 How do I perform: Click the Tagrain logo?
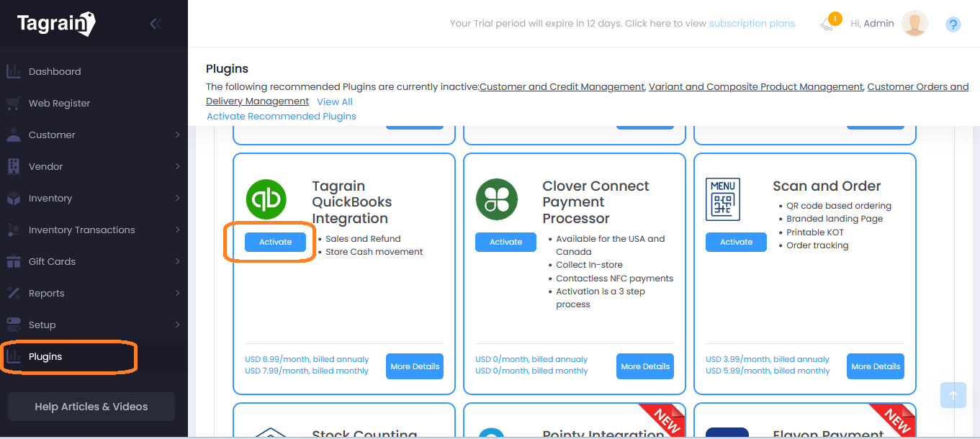click(56, 24)
